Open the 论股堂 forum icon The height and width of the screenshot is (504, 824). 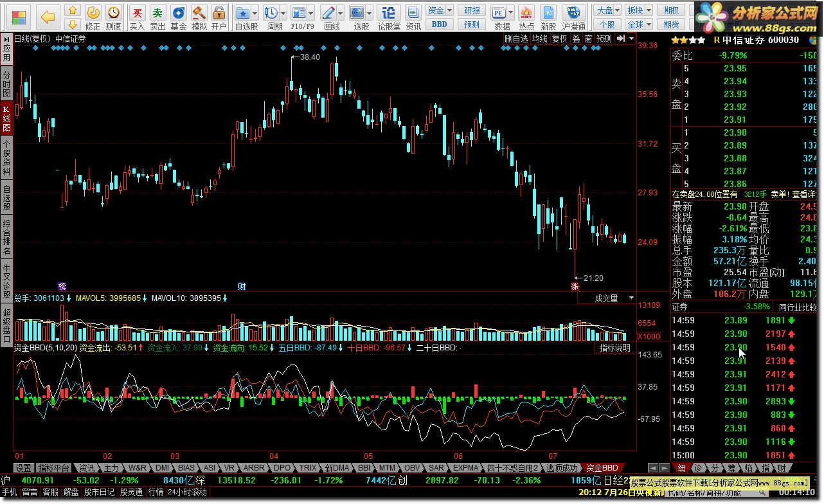coord(389,17)
